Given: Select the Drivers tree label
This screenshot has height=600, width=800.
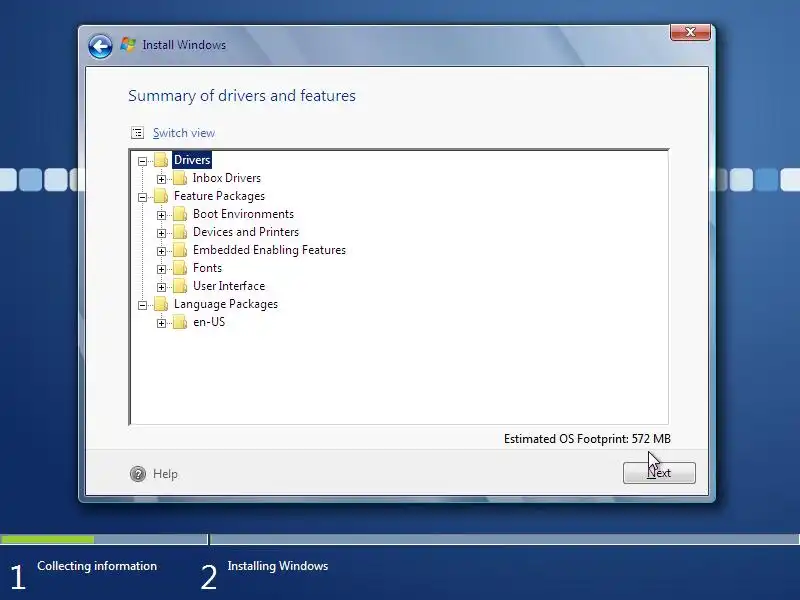Looking at the screenshot, I should pyautogui.click(x=192, y=160).
